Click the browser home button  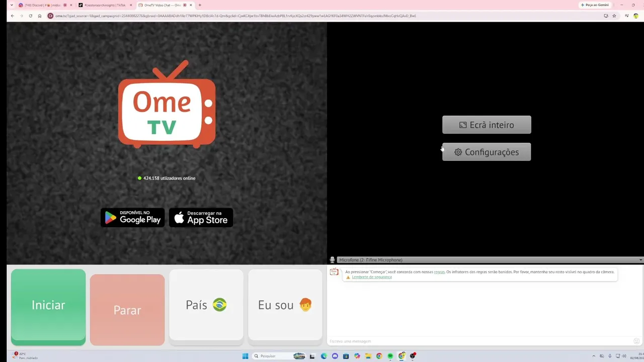click(39, 16)
